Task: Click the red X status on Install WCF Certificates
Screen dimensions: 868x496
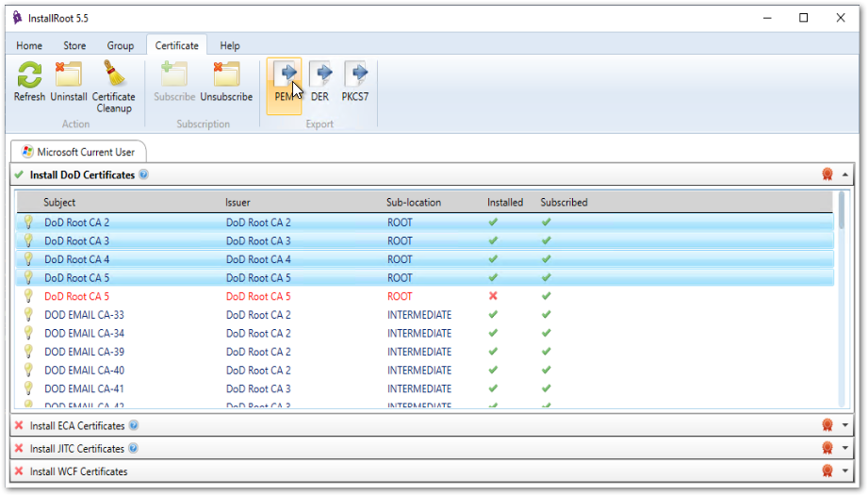Action: pos(19,471)
